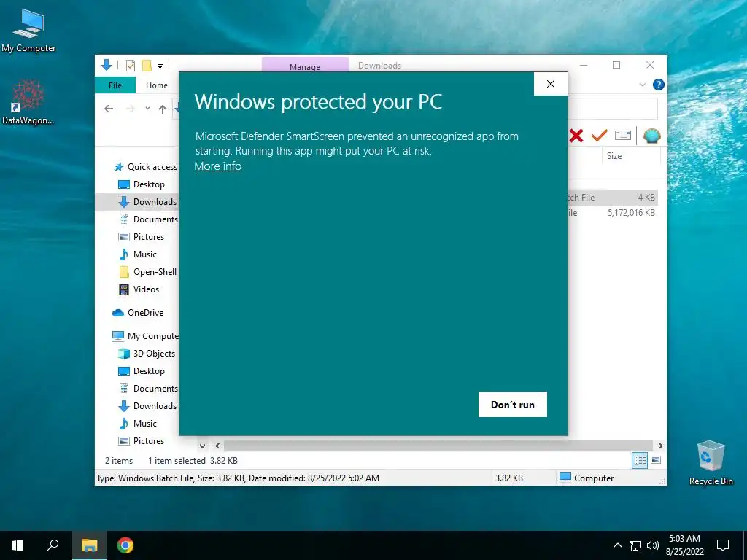Viewport: 747px width, 560px height.
Task: Open the quick access toolbar customize dropdown
Action: (160, 66)
